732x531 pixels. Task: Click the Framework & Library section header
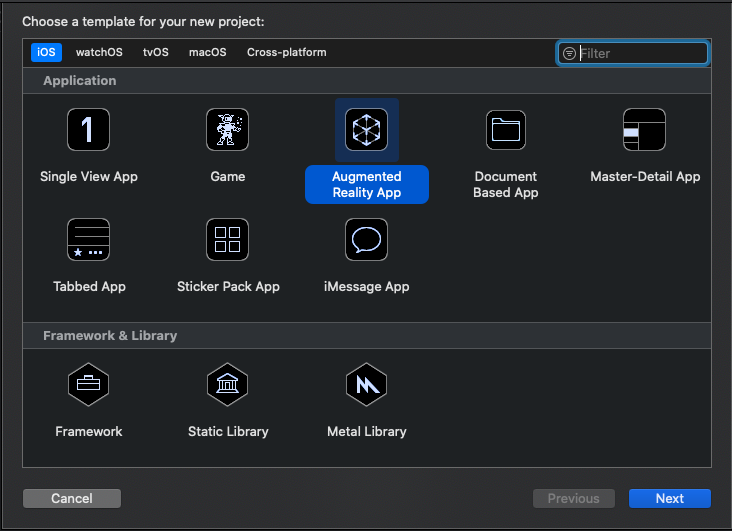tap(110, 335)
